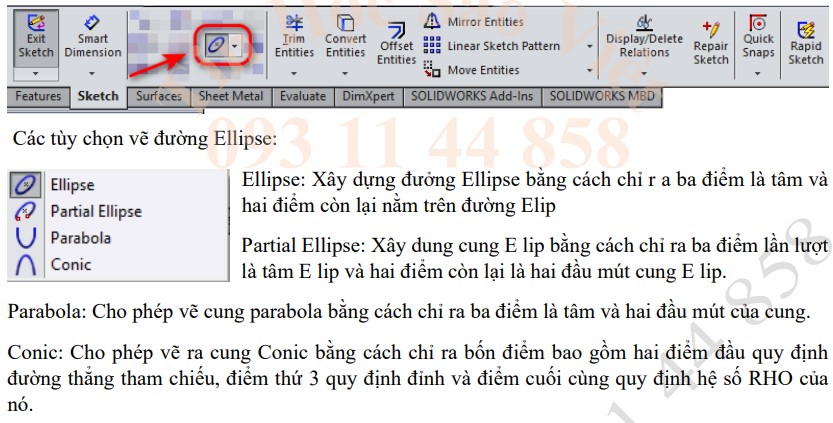Run the Repair Sketch tool
The height and width of the screenshot is (423, 833).
711,43
